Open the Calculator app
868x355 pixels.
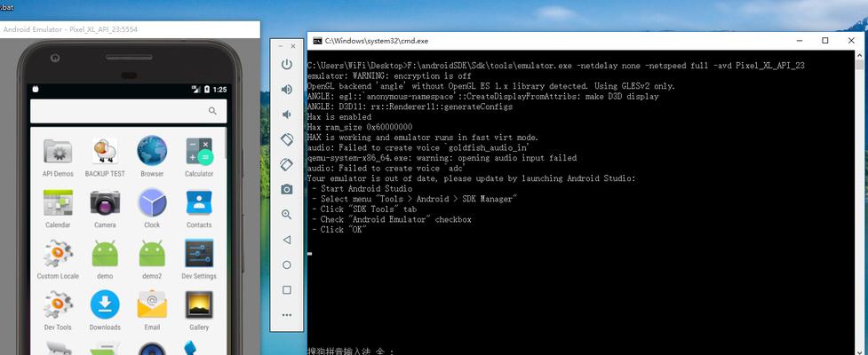[199, 158]
